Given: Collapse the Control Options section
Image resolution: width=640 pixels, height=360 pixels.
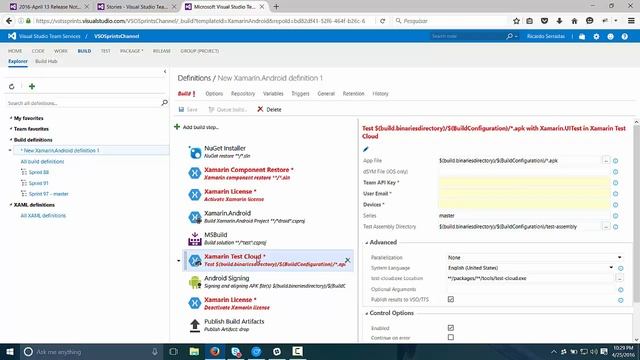Looking at the screenshot, I should (x=366, y=313).
